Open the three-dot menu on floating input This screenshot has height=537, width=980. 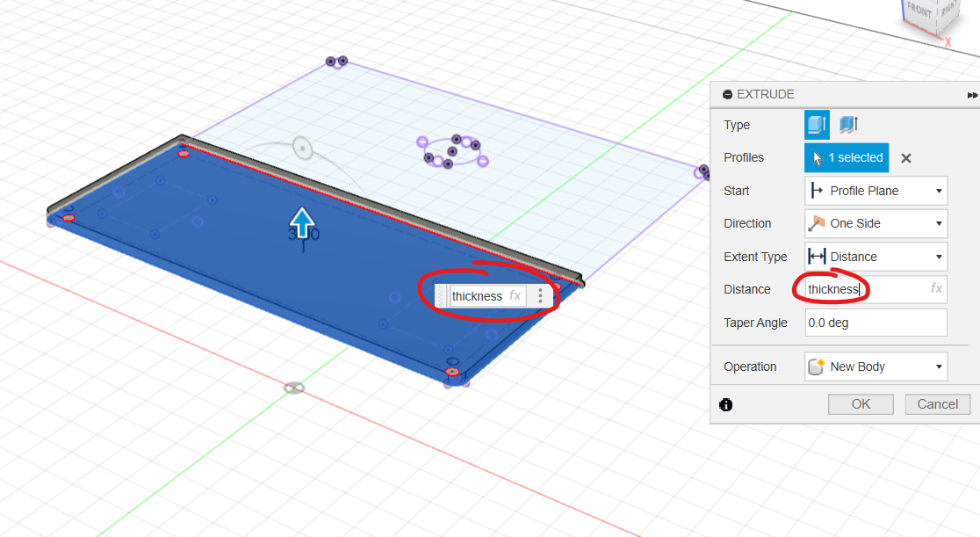point(540,296)
